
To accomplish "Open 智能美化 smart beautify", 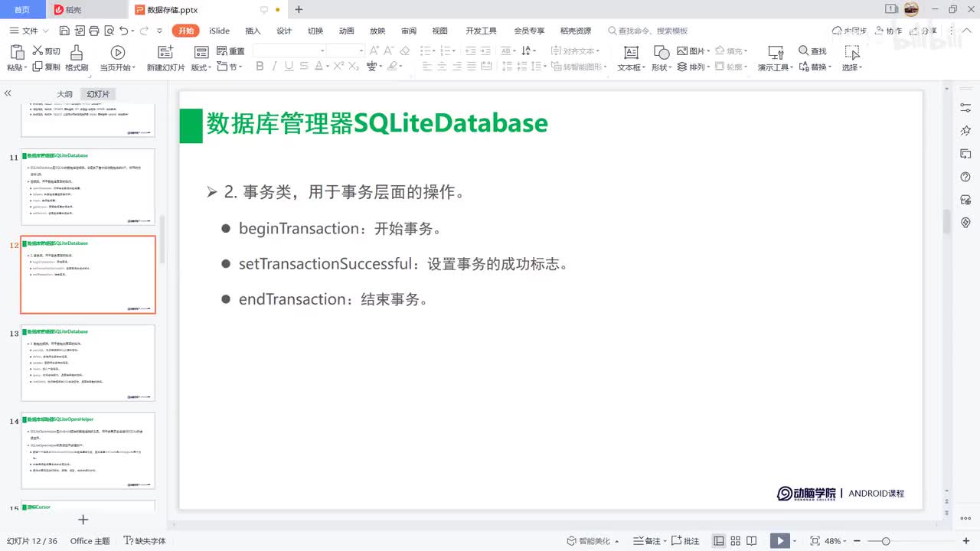I will click(x=593, y=541).
